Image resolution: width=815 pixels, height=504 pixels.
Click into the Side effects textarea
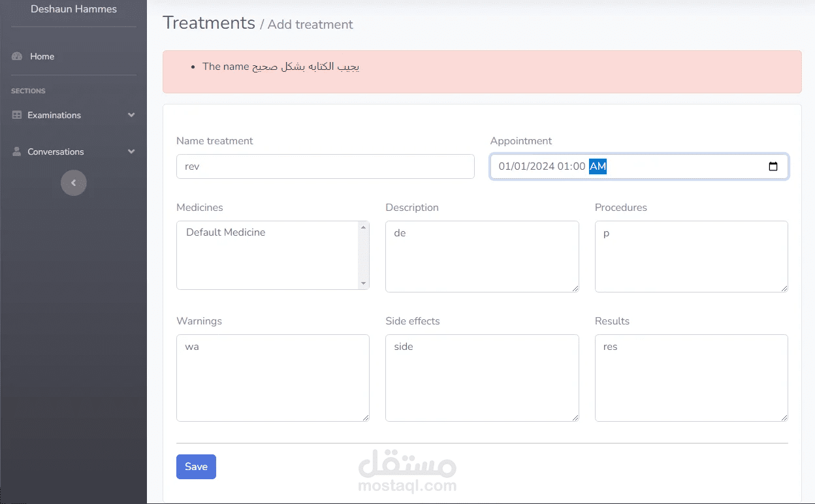(482, 377)
